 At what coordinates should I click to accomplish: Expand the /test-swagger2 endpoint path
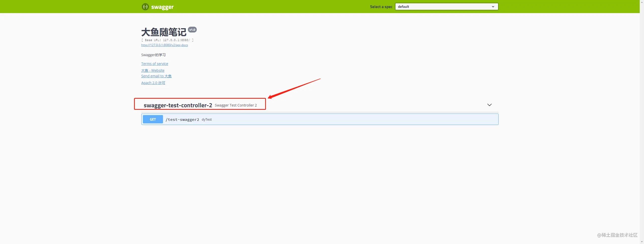[x=182, y=120]
